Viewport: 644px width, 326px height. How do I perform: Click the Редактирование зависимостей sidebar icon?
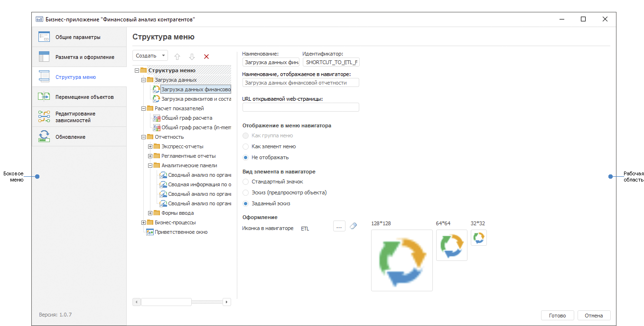pyautogui.click(x=44, y=117)
